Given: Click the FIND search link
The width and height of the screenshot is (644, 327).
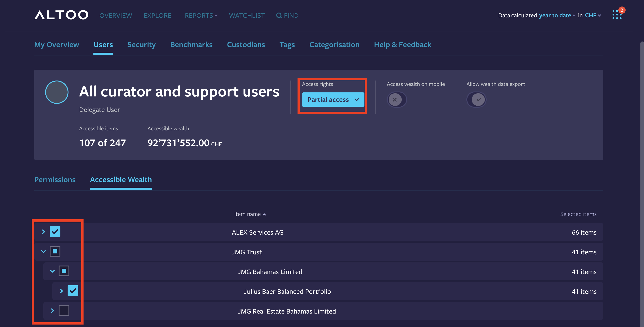Looking at the screenshot, I should (x=287, y=15).
